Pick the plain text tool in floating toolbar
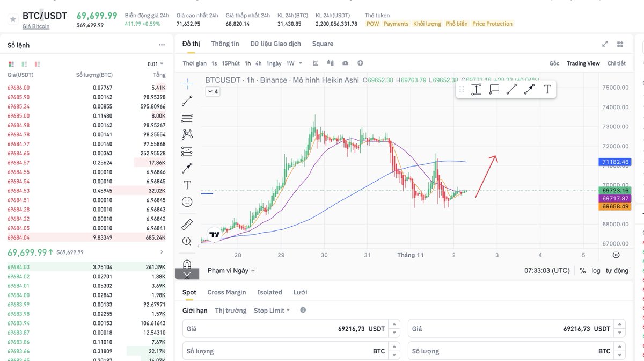This screenshot has height=361, width=644. click(547, 89)
